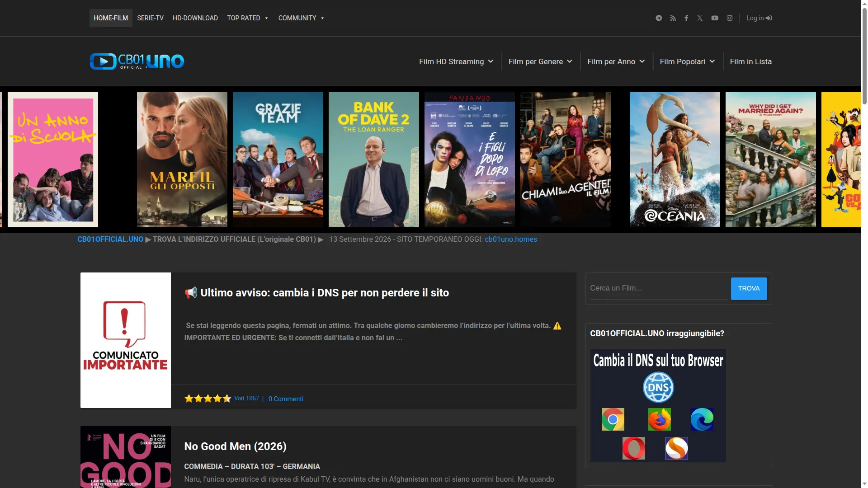
Task: Open the No Good Men poster thumbnail
Action: (126, 457)
